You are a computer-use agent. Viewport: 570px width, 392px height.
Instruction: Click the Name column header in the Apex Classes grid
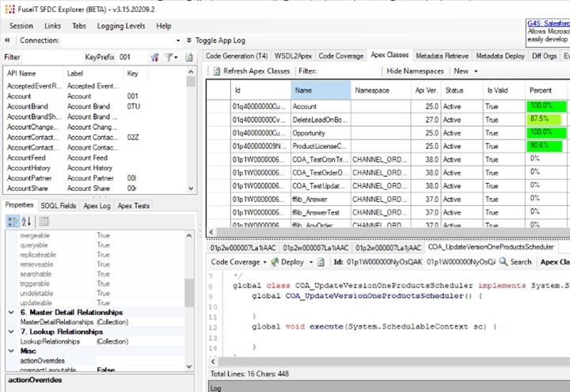click(x=321, y=90)
